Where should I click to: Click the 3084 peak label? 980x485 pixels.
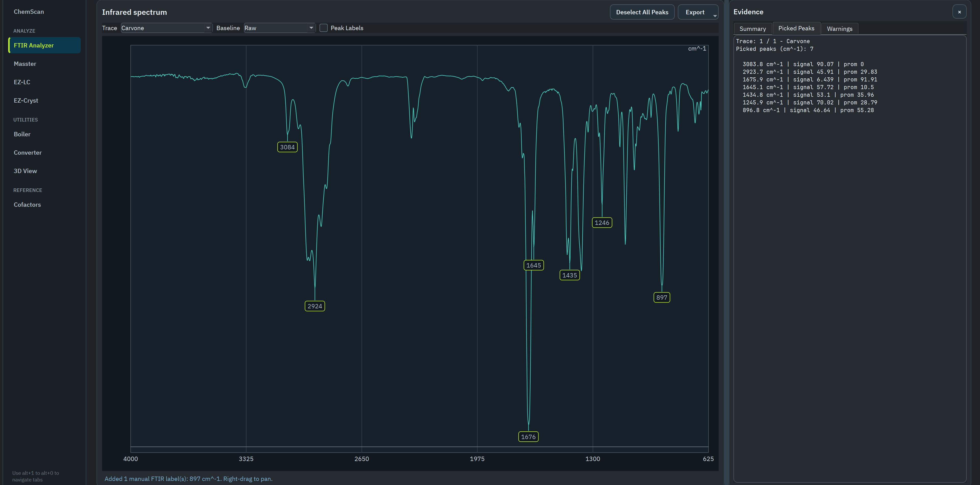pyautogui.click(x=287, y=147)
